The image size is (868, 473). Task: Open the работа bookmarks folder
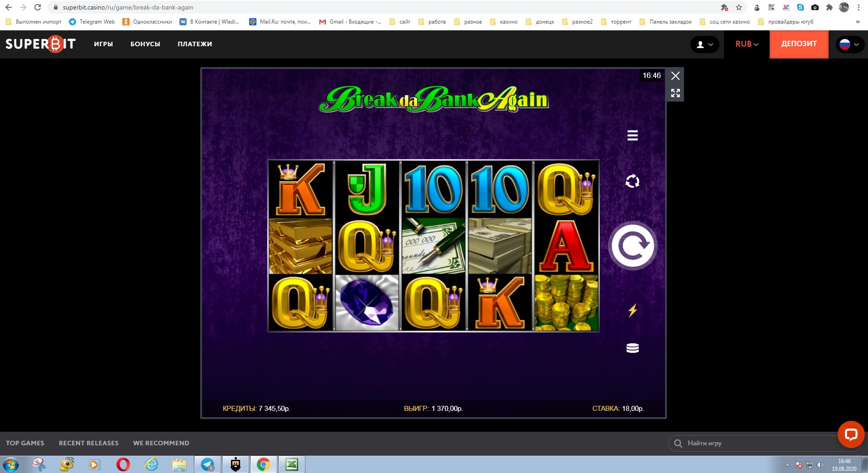[432, 22]
